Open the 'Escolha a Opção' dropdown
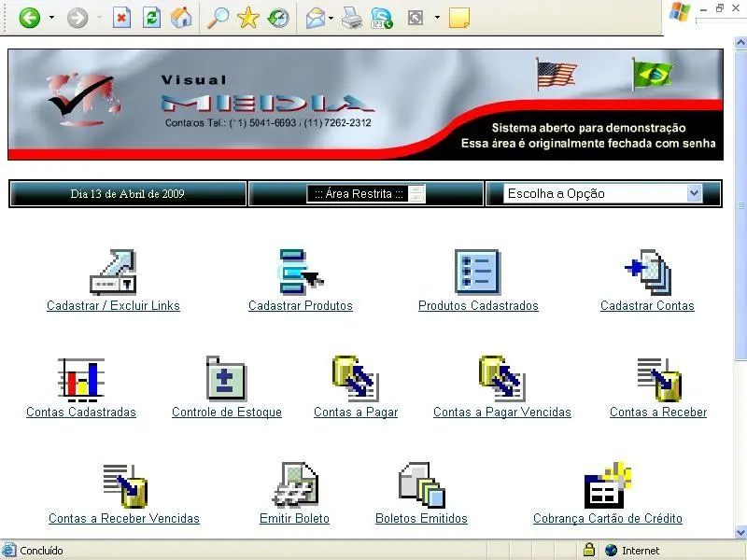 [x=602, y=193]
